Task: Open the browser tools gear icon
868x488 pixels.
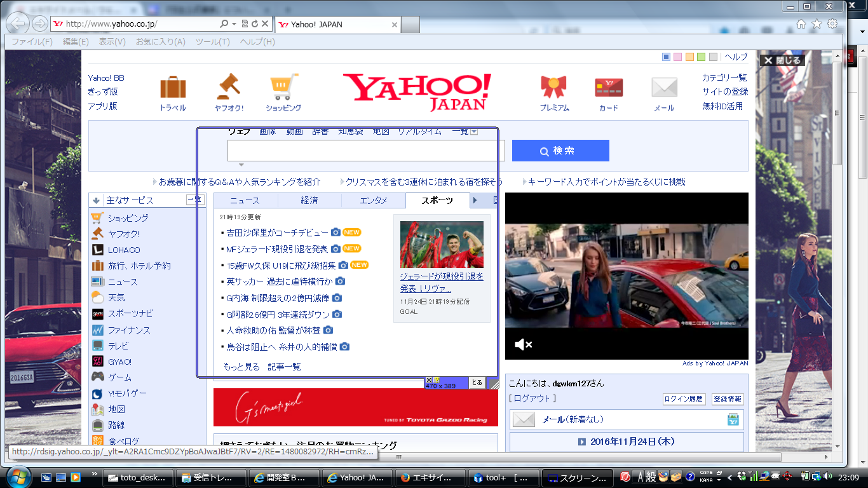Action: coord(832,24)
